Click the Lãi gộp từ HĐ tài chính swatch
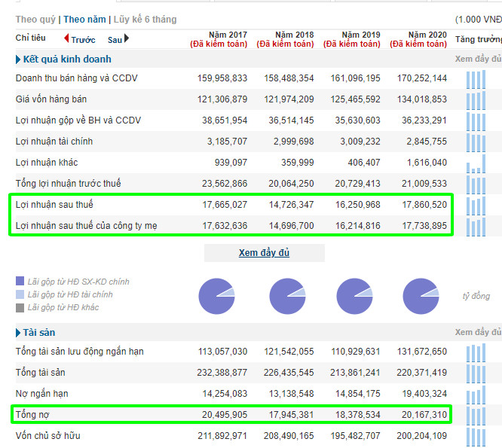 20,294
